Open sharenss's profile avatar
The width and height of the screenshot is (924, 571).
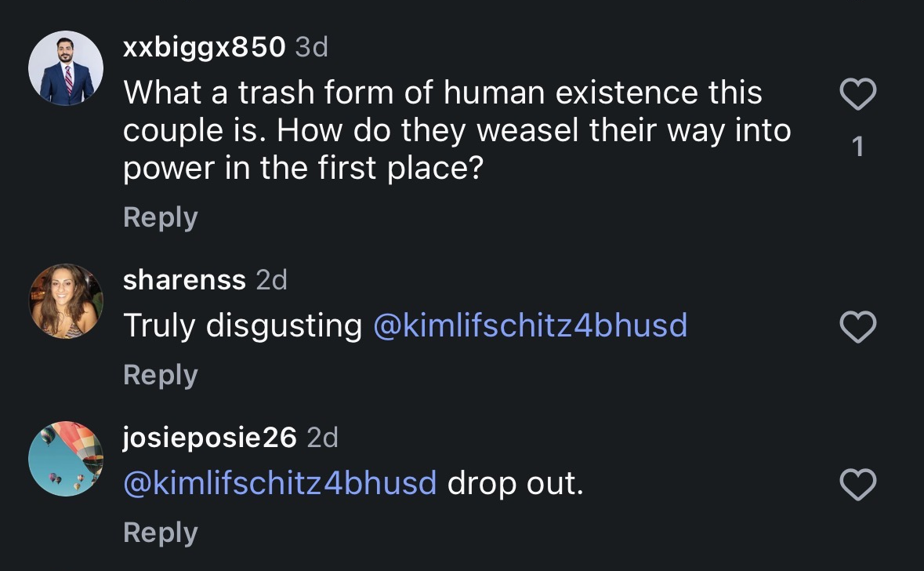[66, 301]
